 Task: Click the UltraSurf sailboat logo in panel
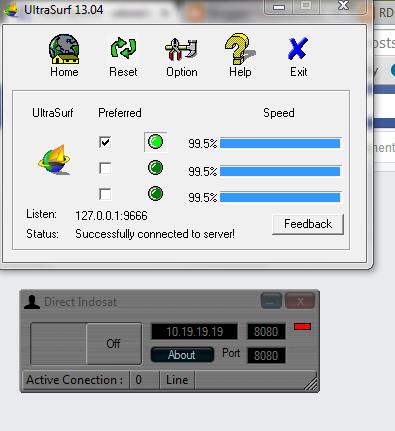coord(54,159)
